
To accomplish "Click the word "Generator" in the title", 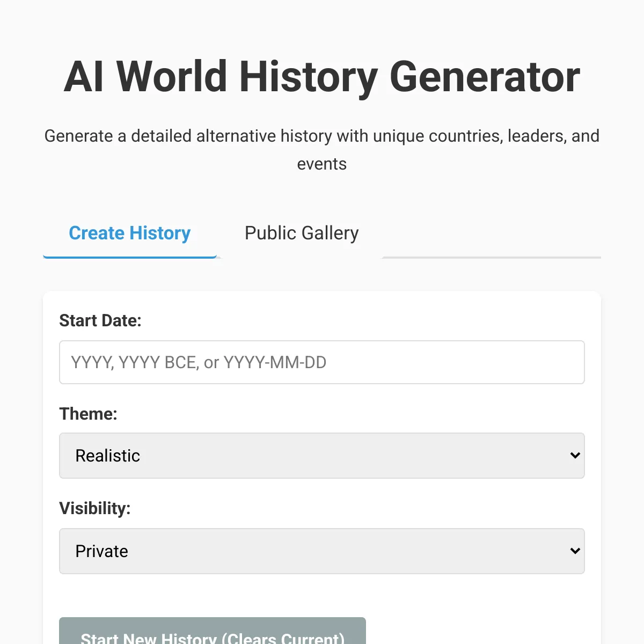I will coord(485,77).
